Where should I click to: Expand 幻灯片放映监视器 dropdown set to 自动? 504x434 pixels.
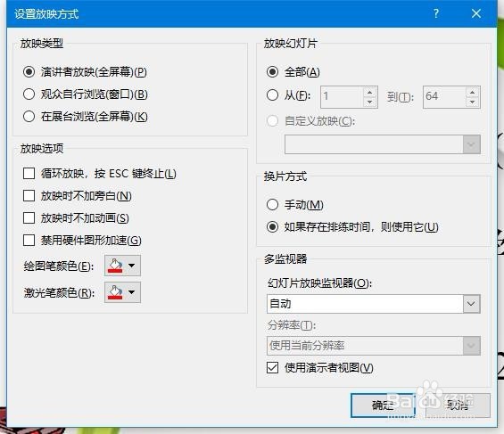374,304
